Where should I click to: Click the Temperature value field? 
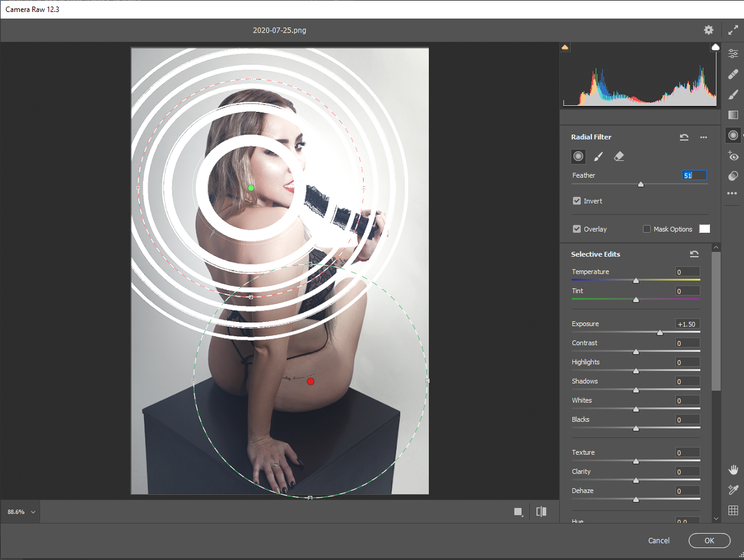(687, 272)
